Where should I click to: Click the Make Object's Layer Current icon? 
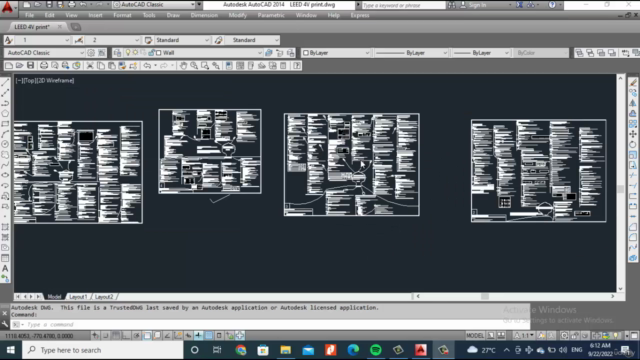click(x=269, y=53)
